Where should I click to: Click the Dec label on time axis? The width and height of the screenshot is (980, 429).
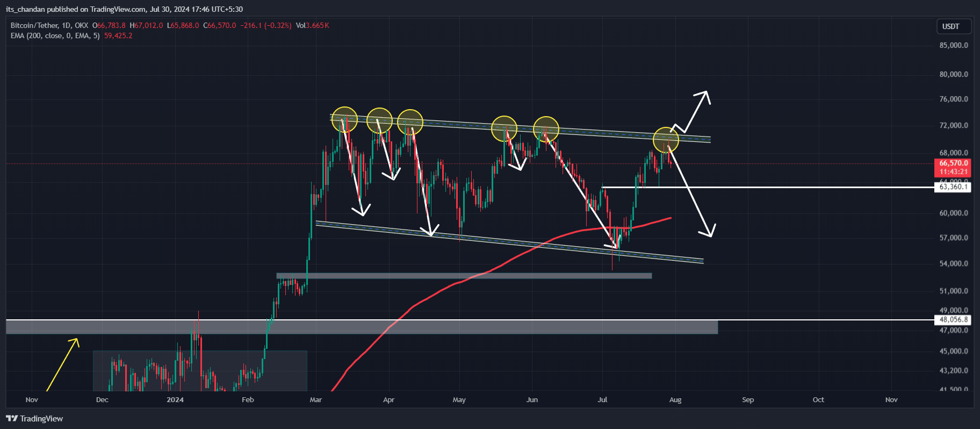click(102, 399)
